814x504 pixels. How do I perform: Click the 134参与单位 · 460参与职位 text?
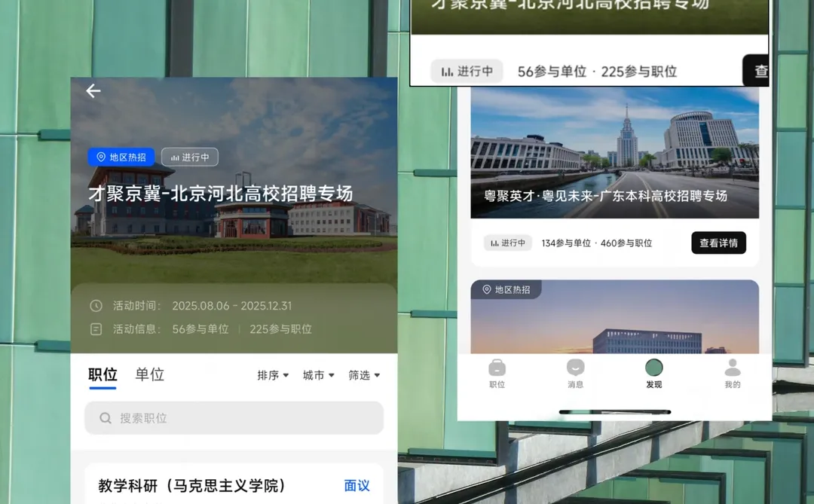596,243
